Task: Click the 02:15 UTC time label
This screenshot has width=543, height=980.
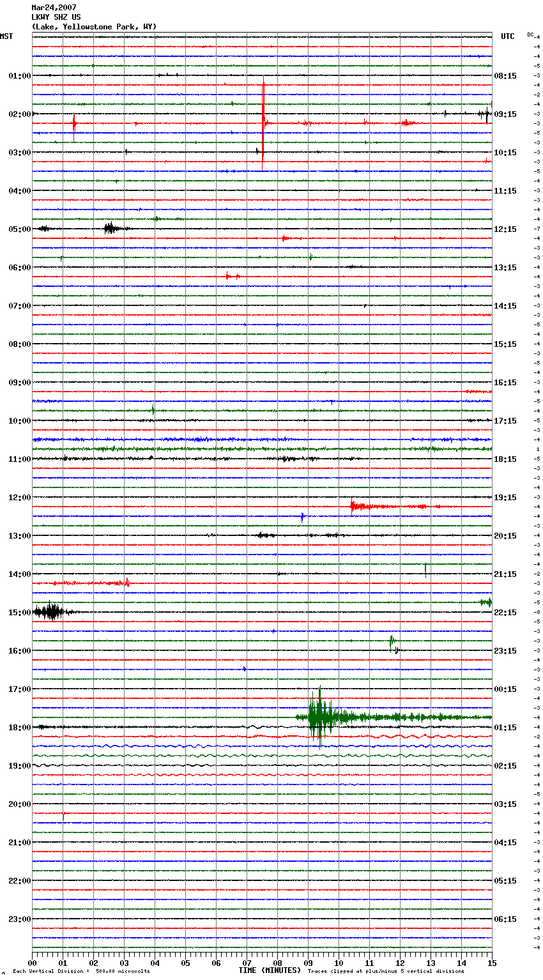Action: [505, 765]
